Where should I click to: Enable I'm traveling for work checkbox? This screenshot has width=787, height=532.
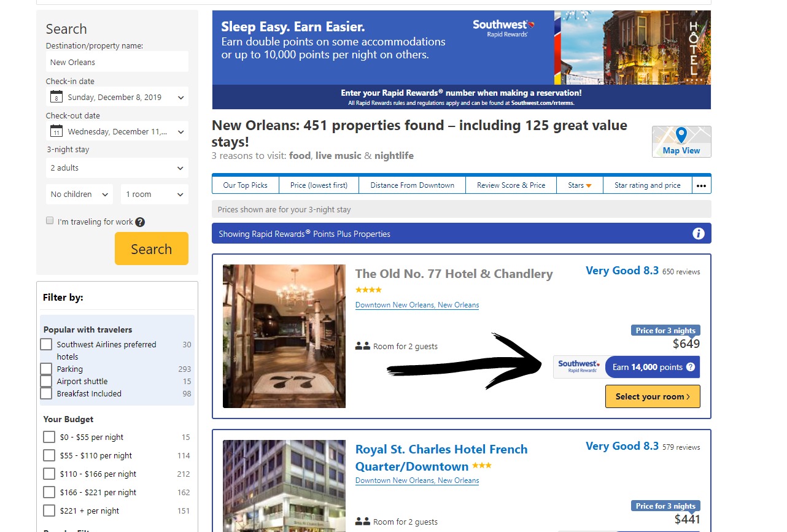pyautogui.click(x=50, y=221)
